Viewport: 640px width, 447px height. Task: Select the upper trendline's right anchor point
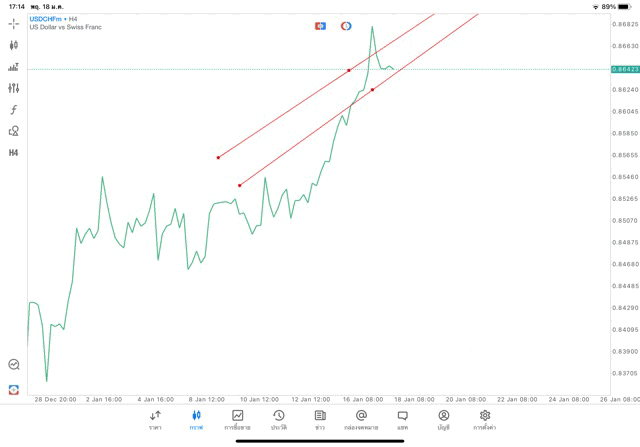click(349, 70)
